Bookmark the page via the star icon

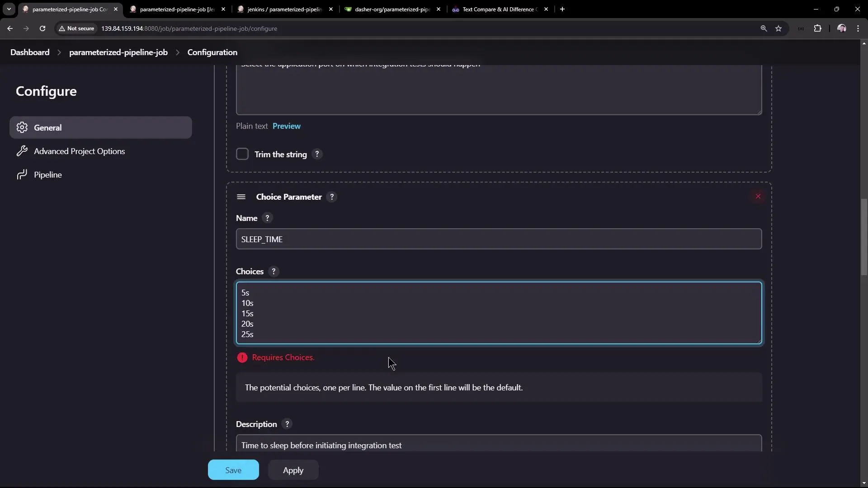tap(779, 28)
